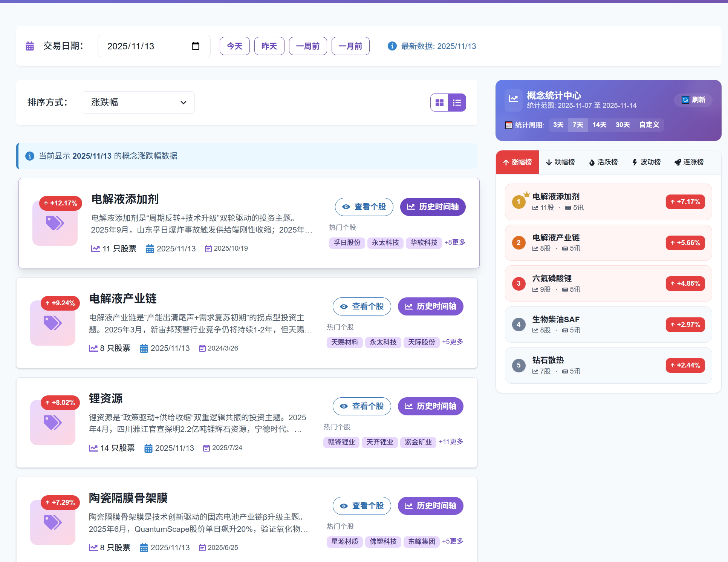Viewport: 728px width, 562px height.
Task: Open the 排序方式 dropdown
Action: point(138,102)
